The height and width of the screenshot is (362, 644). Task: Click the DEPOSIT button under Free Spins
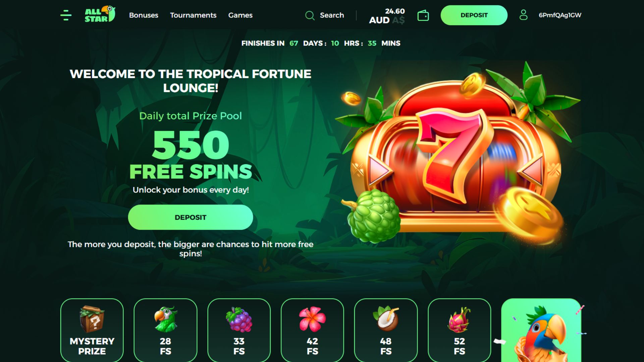click(x=191, y=217)
